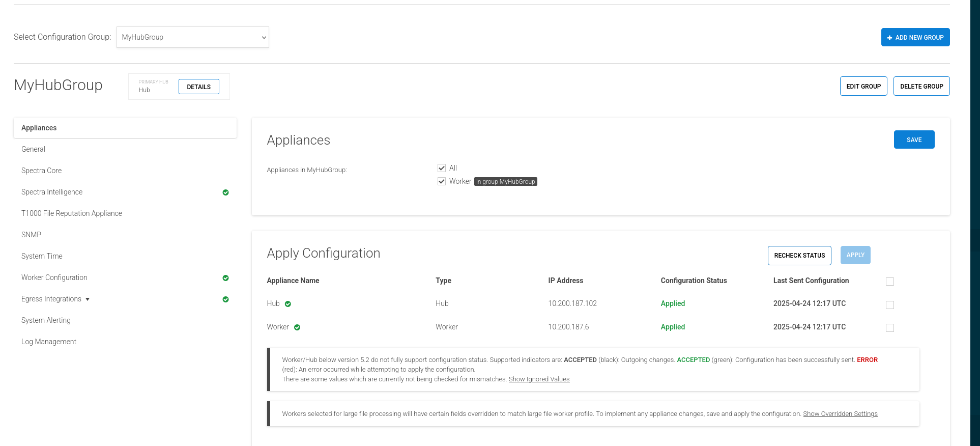Screen dimensions: 980x446
Task: Save the Appliances settings
Action: 914,140
